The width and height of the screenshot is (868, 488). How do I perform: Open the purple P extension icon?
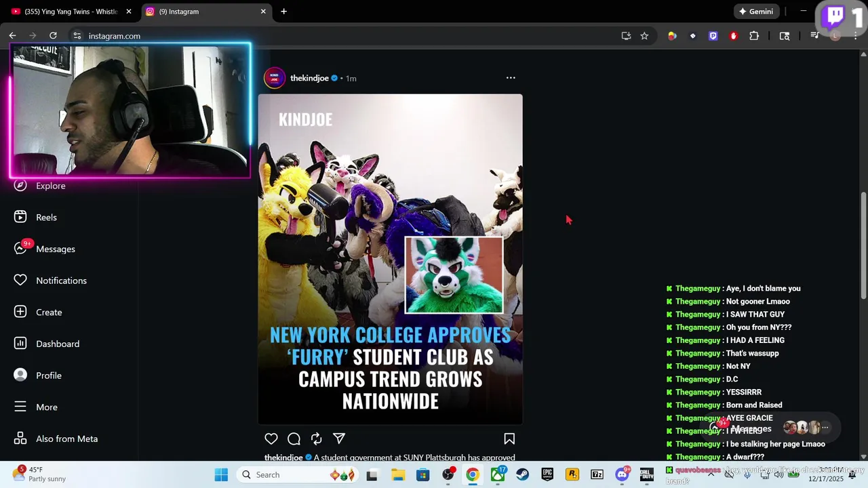713,36
